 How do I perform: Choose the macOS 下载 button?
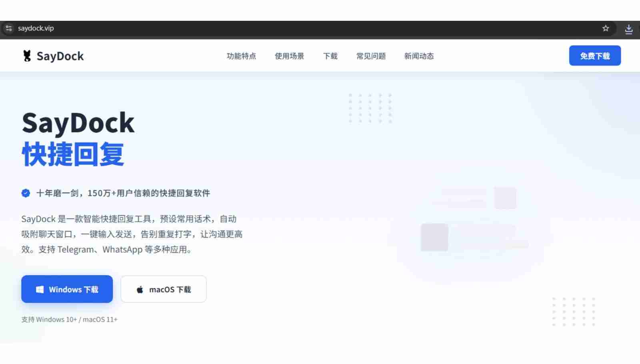pos(164,289)
